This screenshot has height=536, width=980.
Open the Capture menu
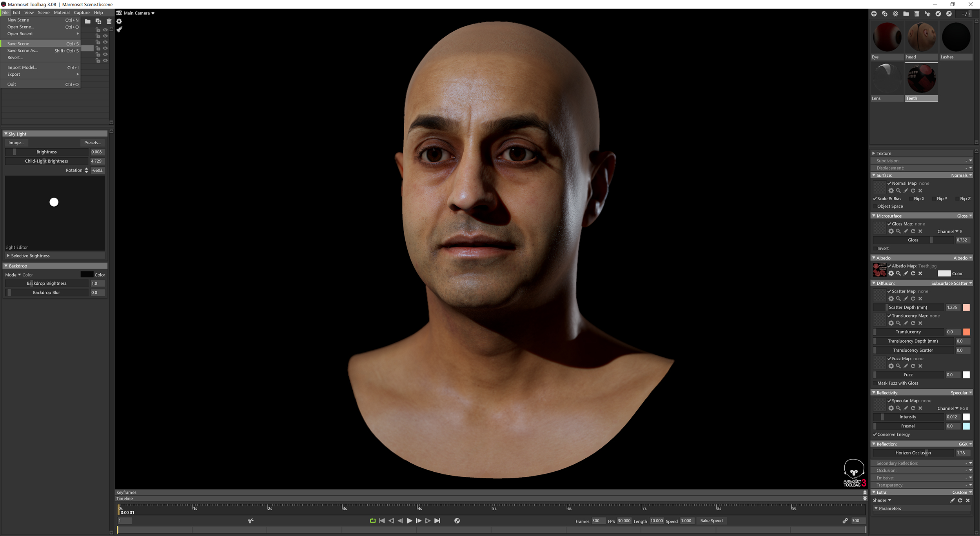[x=82, y=12]
